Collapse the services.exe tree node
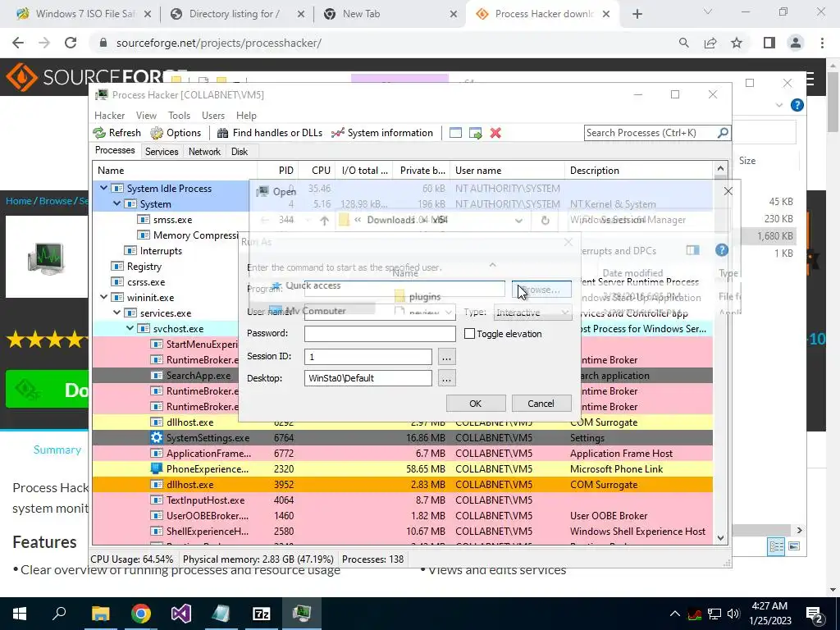The height and width of the screenshot is (630, 840). pos(116,313)
